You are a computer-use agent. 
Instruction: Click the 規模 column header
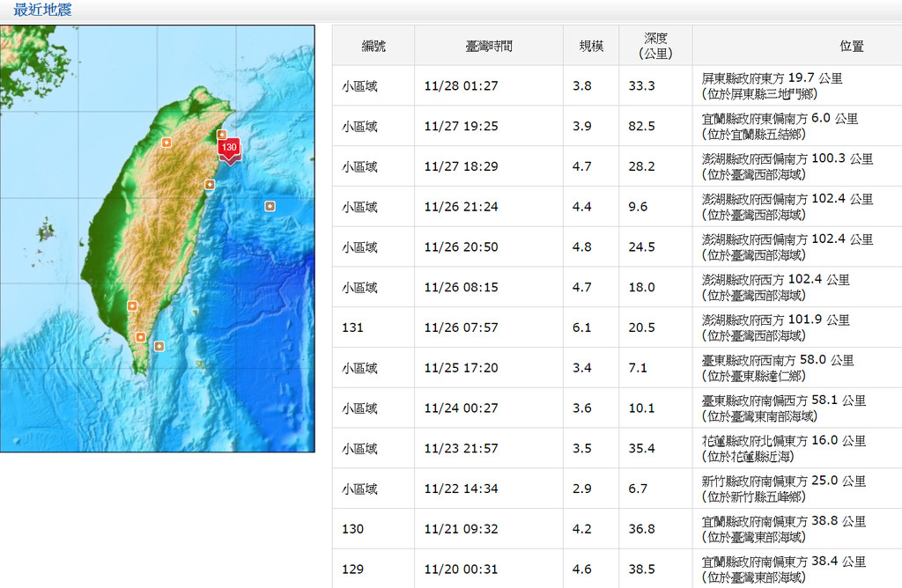pyautogui.click(x=590, y=46)
